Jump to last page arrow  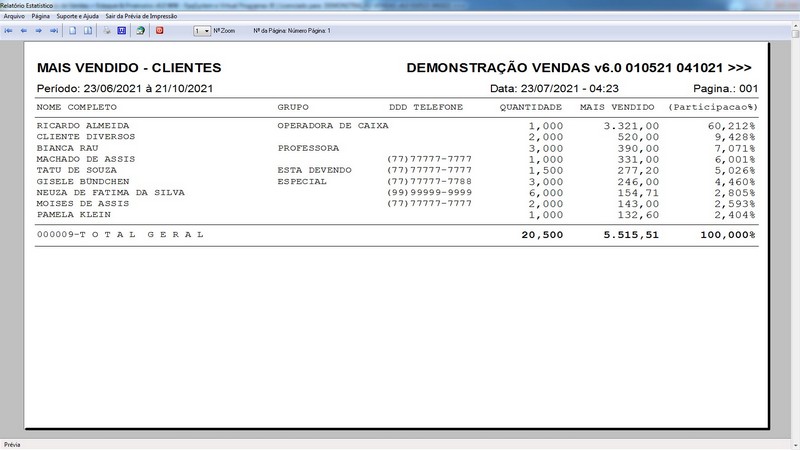click(x=54, y=31)
